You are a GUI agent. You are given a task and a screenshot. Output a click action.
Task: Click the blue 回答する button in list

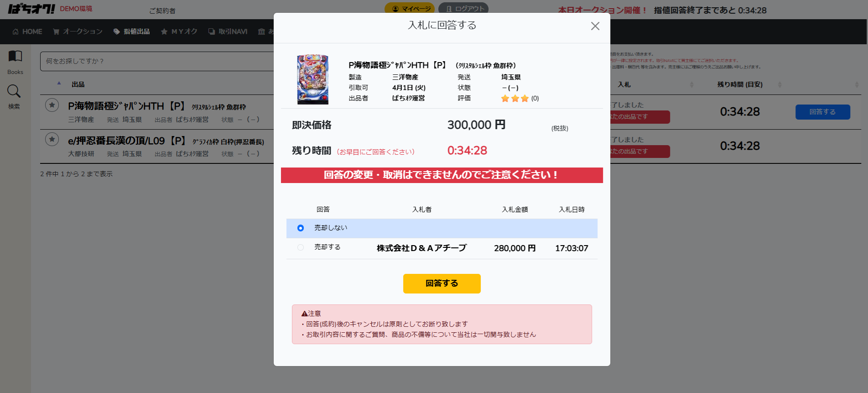pos(822,112)
